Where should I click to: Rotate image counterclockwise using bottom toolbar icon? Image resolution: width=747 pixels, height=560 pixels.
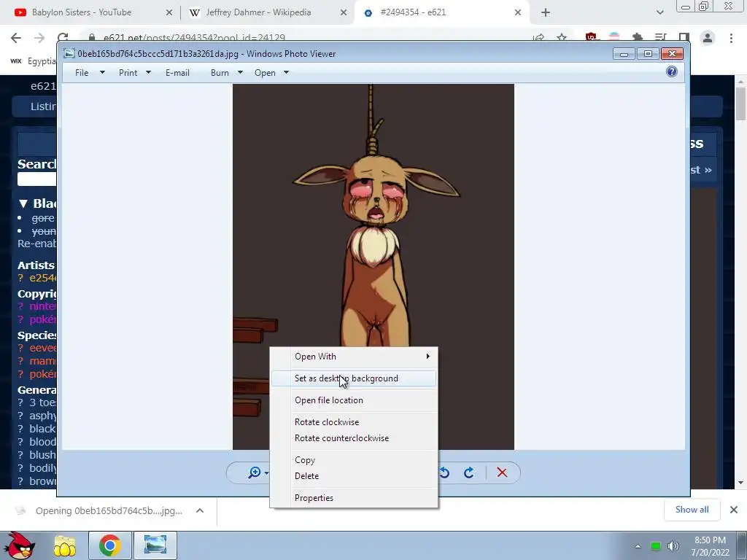pos(444,472)
